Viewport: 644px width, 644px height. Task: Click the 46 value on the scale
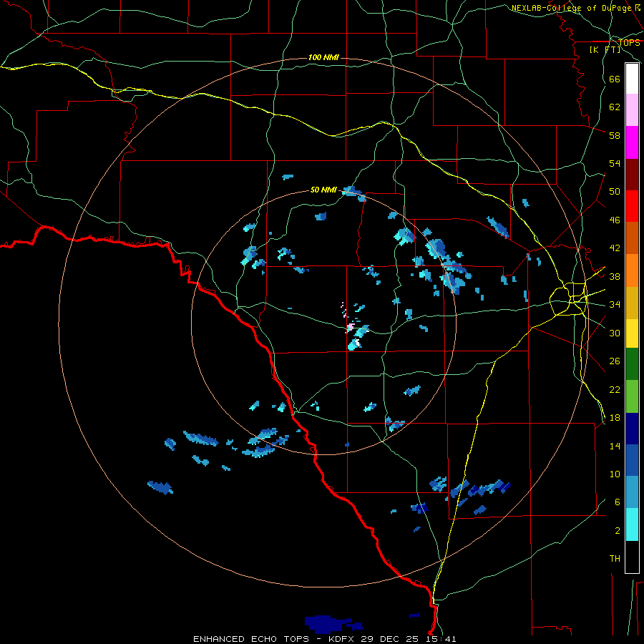(615, 220)
